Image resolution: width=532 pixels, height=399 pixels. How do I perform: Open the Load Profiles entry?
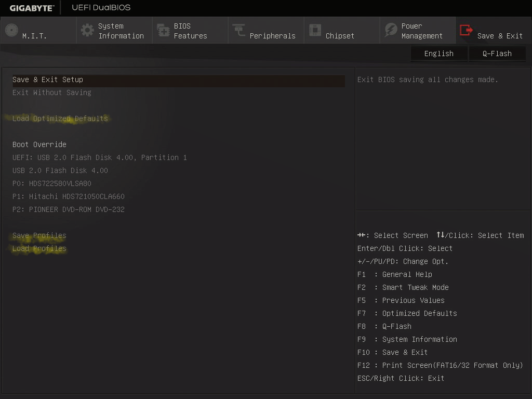39,248
